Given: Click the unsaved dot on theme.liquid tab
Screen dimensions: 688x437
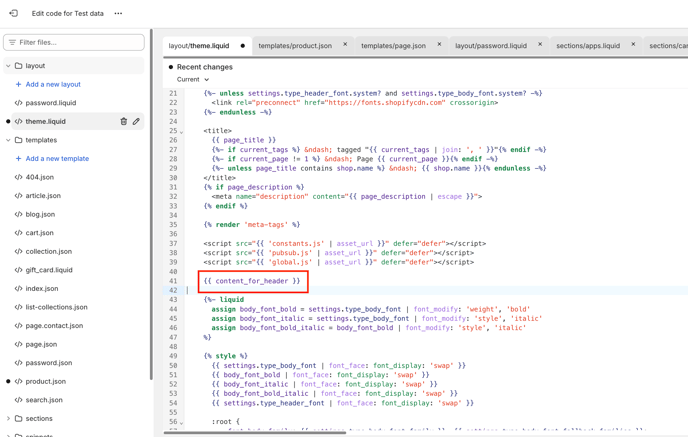Looking at the screenshot, I should point(243,46).
